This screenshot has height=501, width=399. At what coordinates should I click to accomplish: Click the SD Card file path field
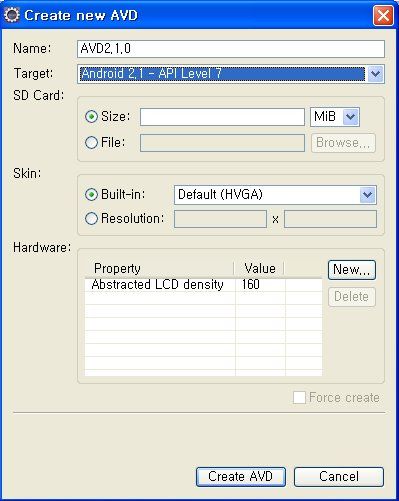pos(222,143)
